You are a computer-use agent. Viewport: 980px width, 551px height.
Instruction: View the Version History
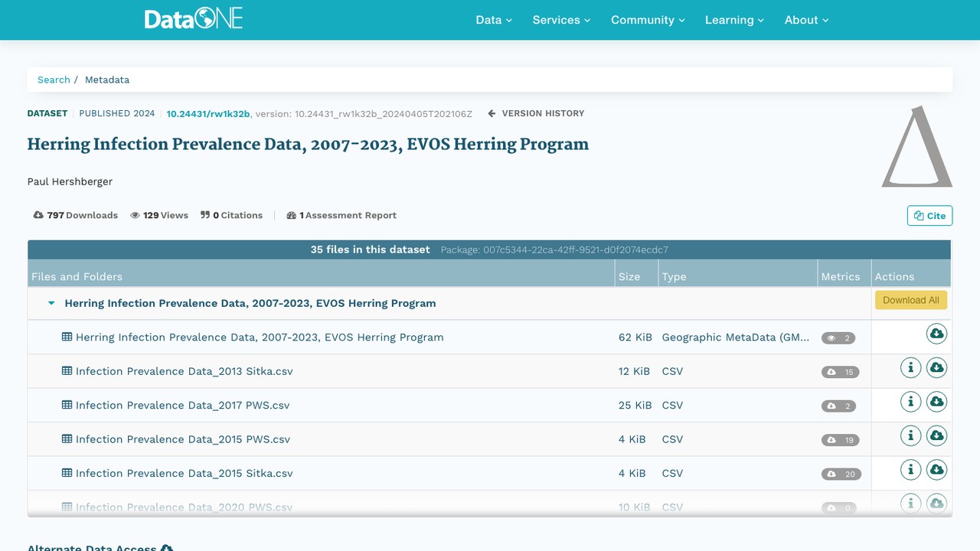(x=536, y=113)
